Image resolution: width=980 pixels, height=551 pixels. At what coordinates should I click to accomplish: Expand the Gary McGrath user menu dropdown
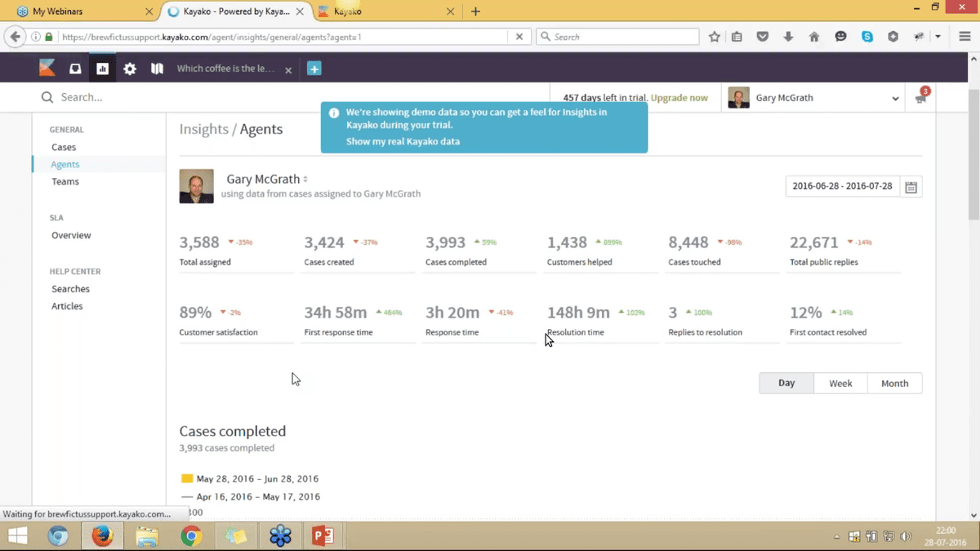pos(895,99)
